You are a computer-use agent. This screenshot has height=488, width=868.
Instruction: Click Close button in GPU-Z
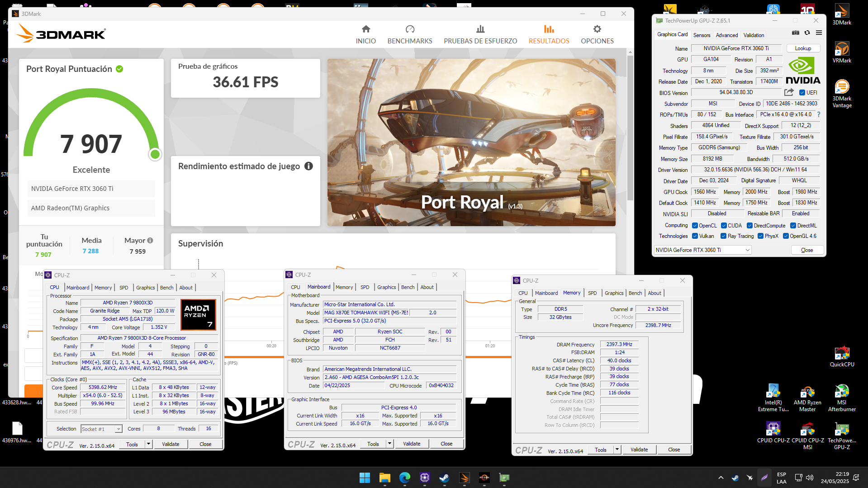[x=807, y=250]
